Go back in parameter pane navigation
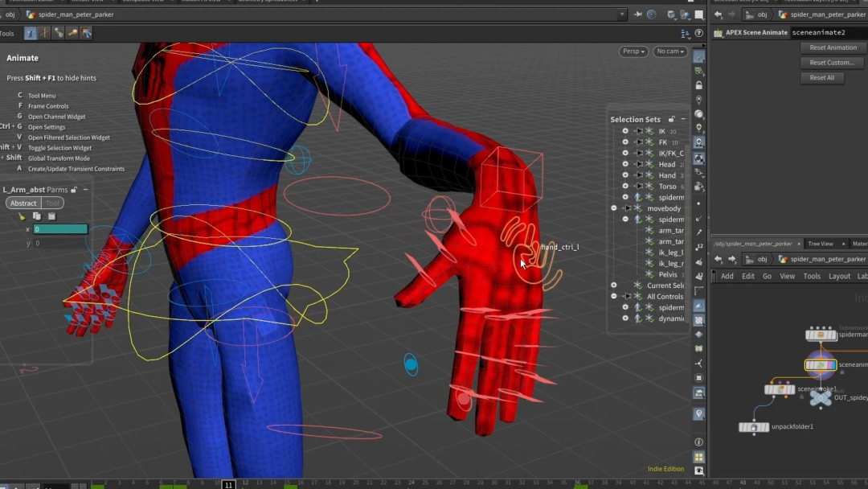 point(719,14)
